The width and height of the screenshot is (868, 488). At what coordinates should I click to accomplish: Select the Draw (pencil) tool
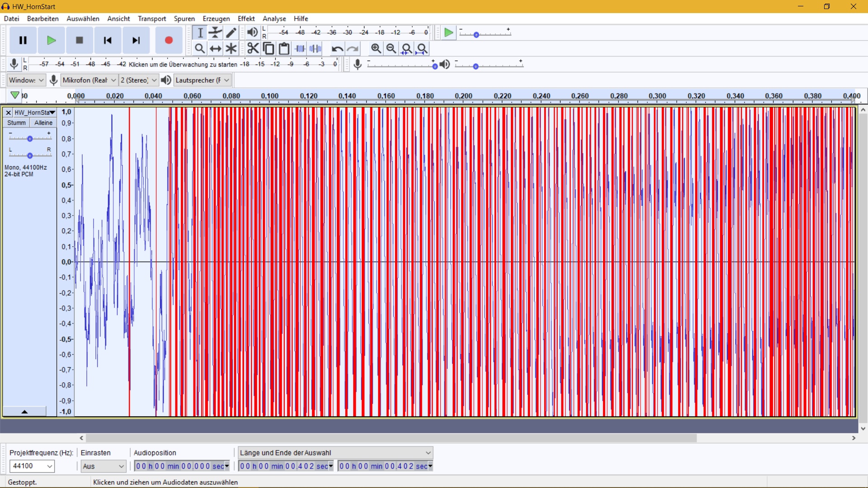click(x=231, y=33)
